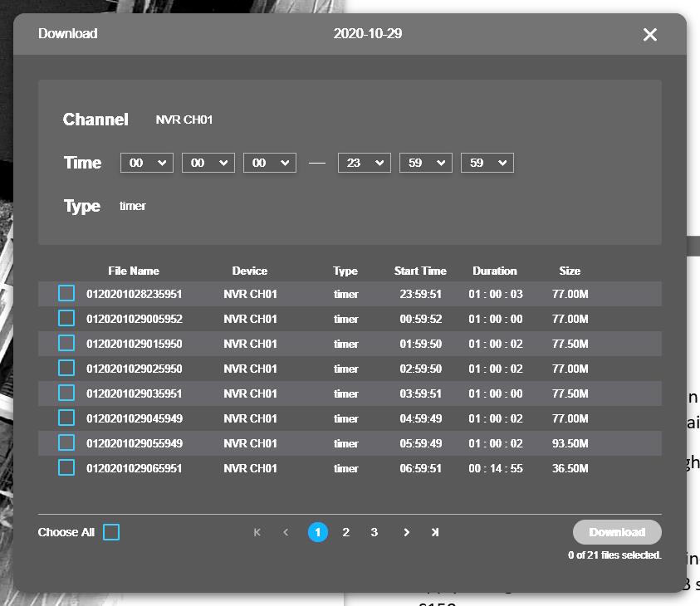This screenshot has width=700, height=606.
Task: Switch to page 3 of the file list
Action: point(374,532)
